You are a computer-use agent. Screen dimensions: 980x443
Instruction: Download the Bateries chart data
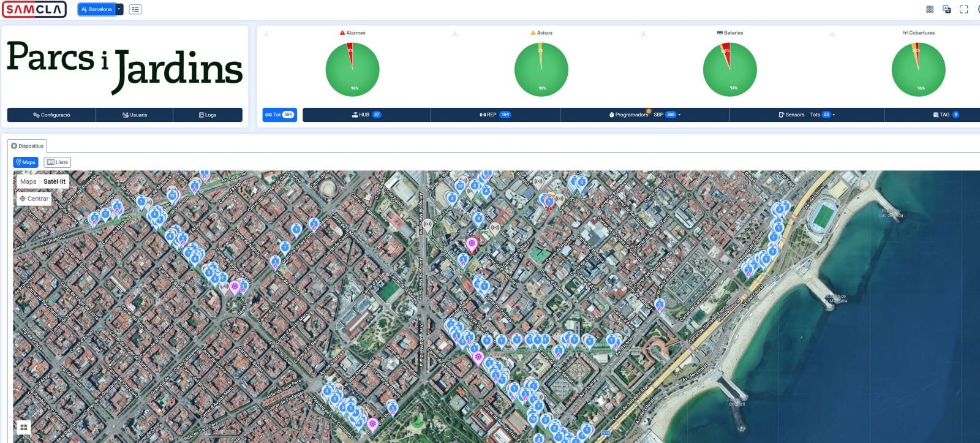pos(643,34)
